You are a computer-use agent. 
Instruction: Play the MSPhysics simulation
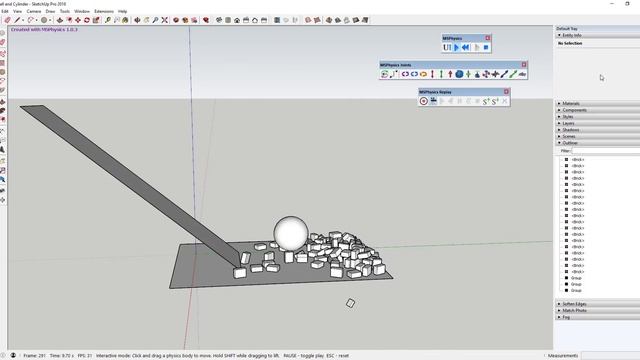coord(457,47)
